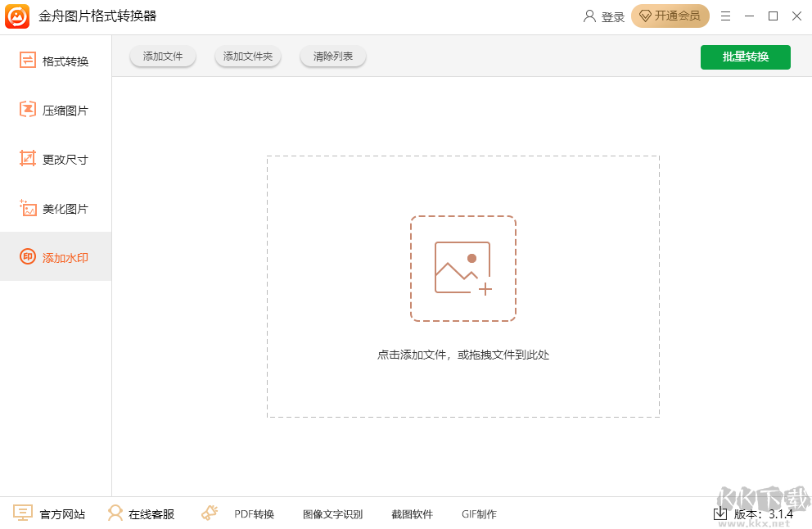Open the 压缩图片 compression tool
Screen dimensions: 812x529
click(x=55, y=109)
